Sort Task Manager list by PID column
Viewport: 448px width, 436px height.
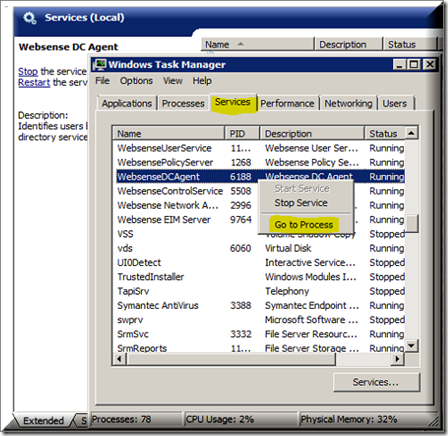click(242, 134)
